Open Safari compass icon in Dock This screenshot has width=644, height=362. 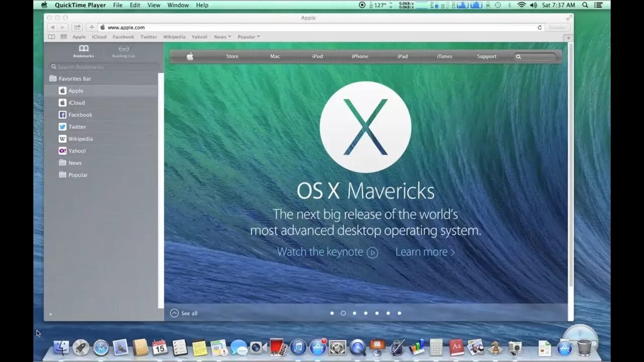coord(101,347)
